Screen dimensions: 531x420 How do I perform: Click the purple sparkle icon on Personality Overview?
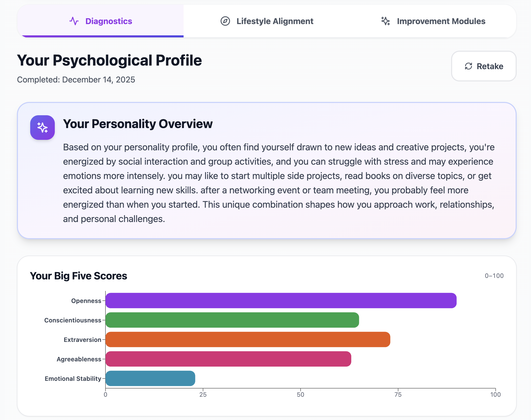point(42,127)
